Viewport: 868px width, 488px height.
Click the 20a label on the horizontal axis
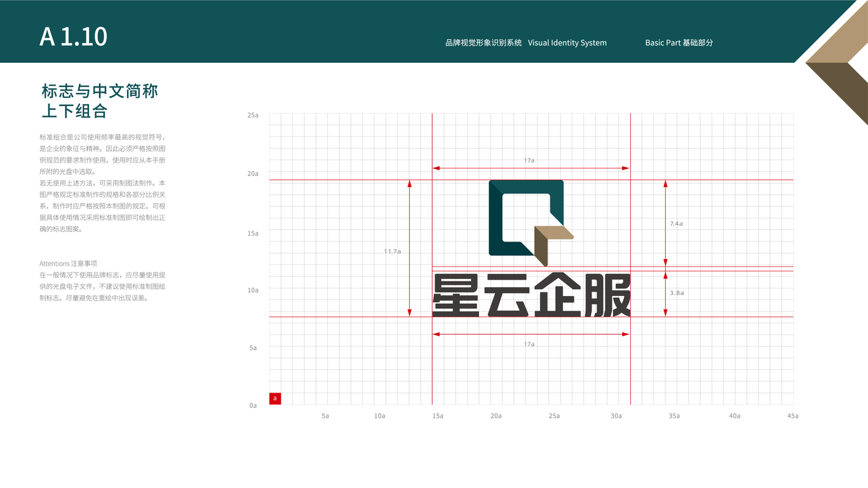(x=496, y=416)
